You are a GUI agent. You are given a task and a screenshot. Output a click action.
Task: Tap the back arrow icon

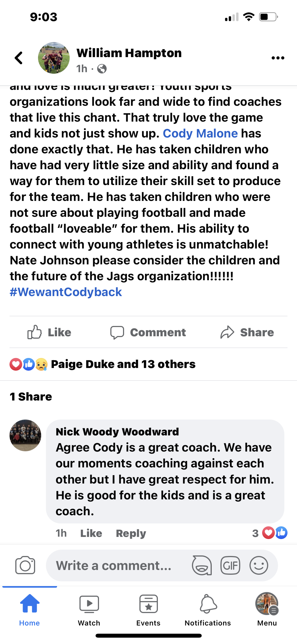pos(19,58)
